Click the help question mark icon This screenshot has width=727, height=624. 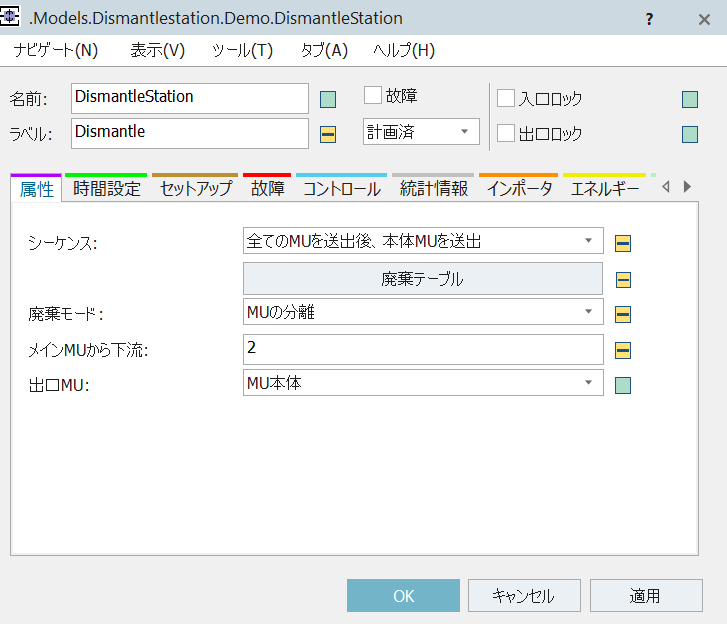[650, 19]
